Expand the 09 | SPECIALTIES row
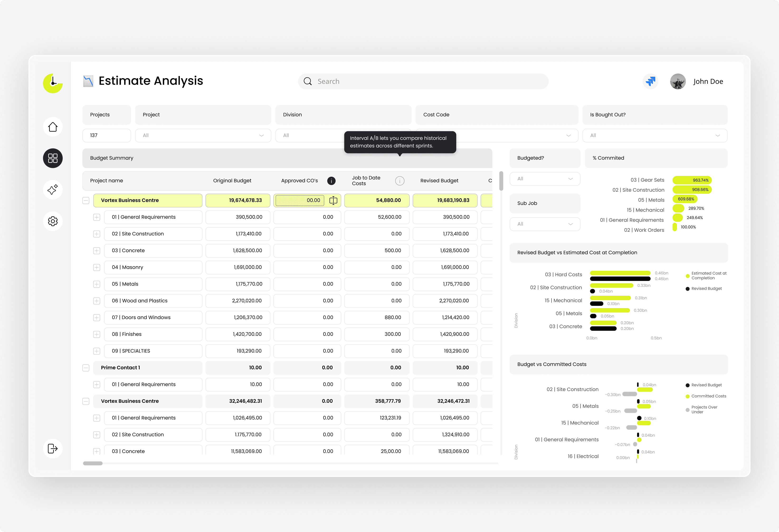 96,351
